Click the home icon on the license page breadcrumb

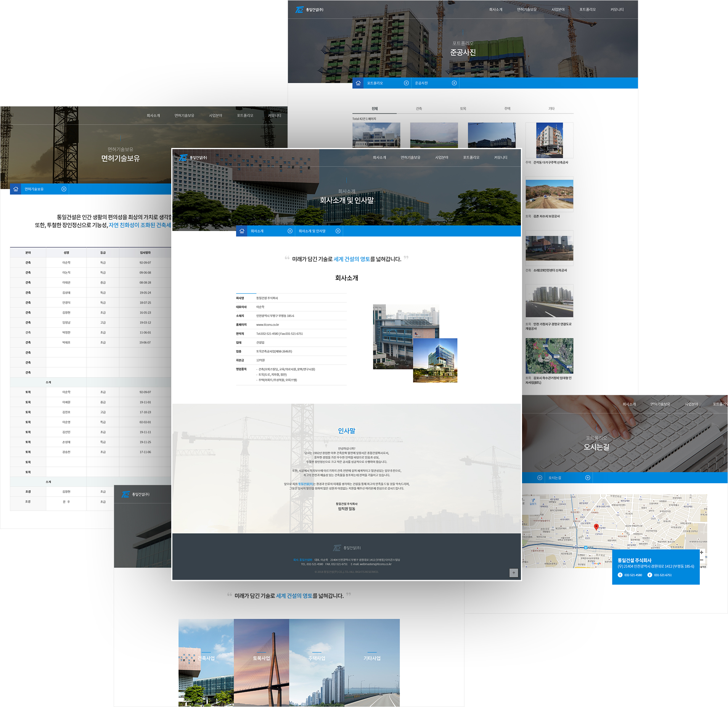point(16,189)
